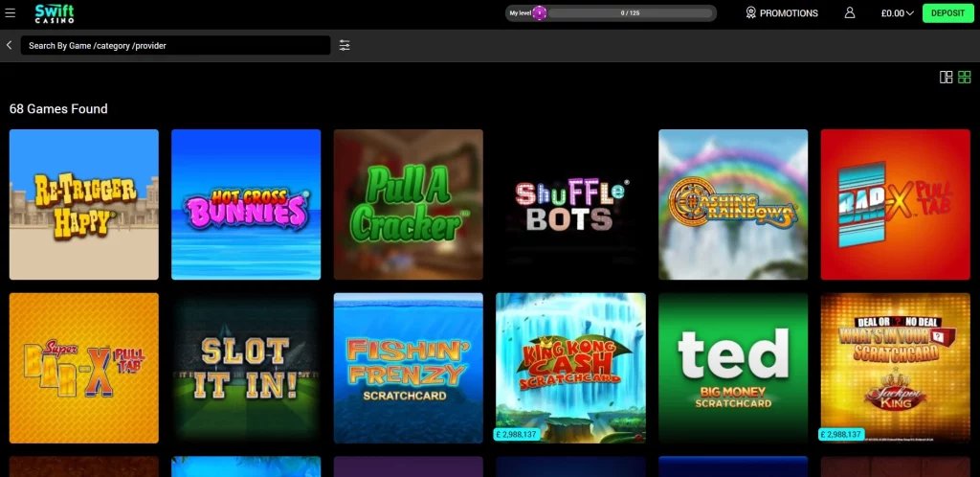
Task: Click the Swift Casino logo
Action: tap(55, 13)
